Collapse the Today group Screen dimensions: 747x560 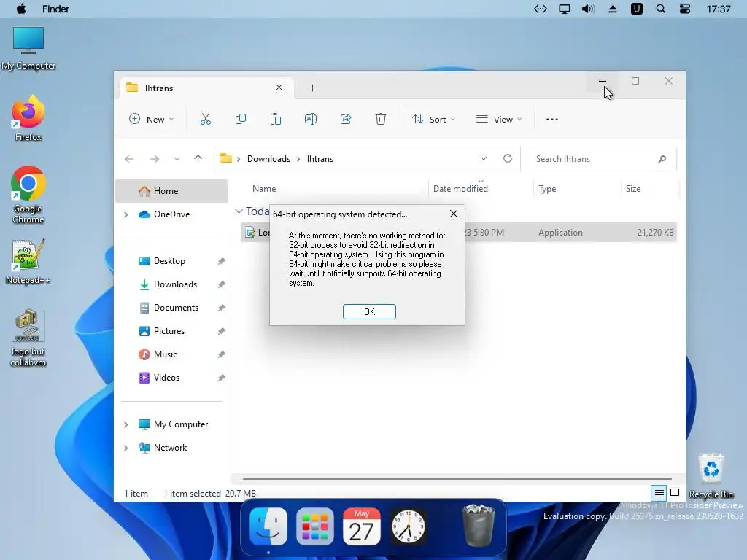239,211
